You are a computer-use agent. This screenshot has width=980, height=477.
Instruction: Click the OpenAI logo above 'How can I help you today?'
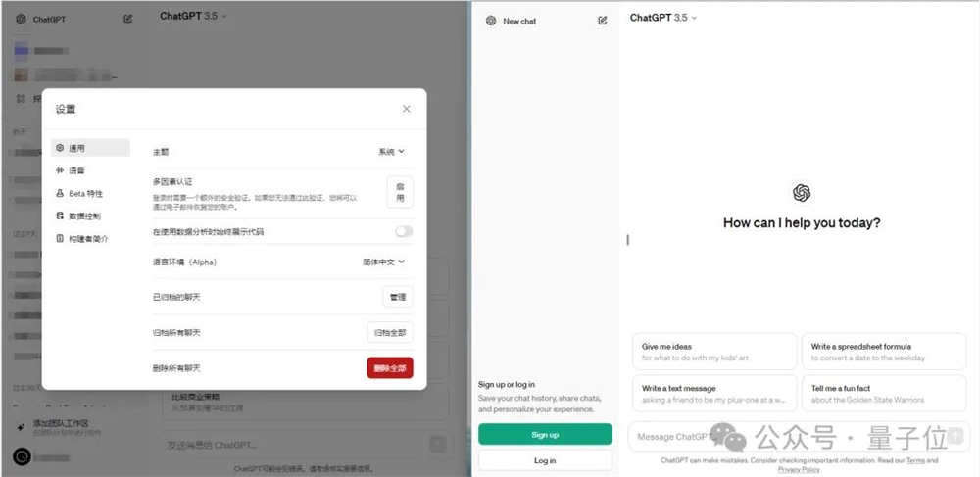click(802, 193)
